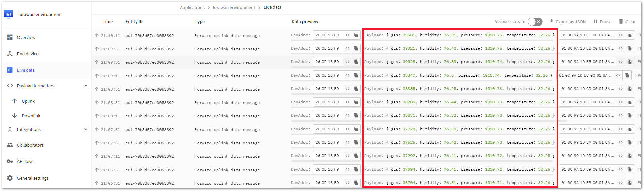The width and height of the screenshot is (644, 191).
Task: Collapse the Payload formatters section
Action: 86,86
